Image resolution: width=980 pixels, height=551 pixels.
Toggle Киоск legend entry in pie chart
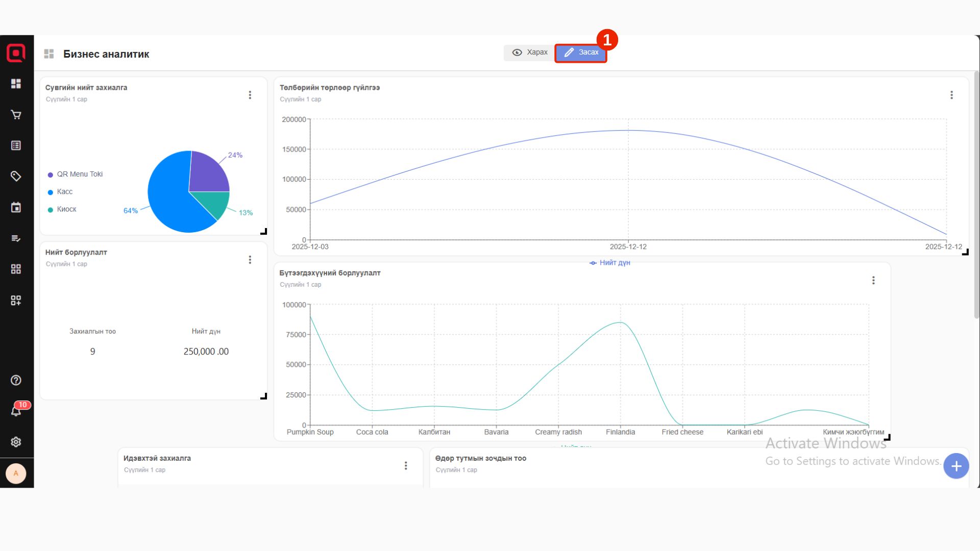click(66, 209)
